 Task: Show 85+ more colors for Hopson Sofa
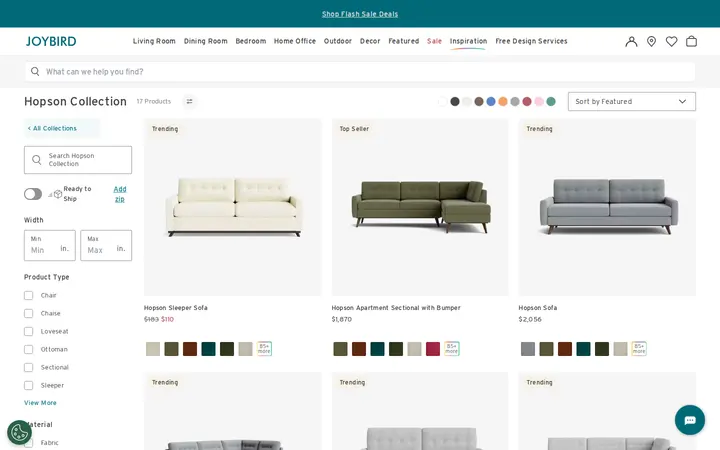pos(639,349)
